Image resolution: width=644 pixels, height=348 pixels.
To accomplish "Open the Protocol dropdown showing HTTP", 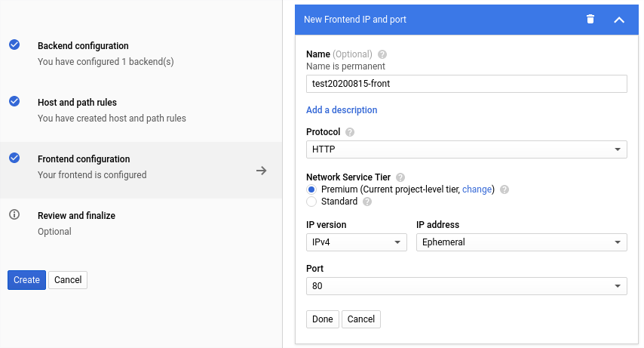I will 467,149.
